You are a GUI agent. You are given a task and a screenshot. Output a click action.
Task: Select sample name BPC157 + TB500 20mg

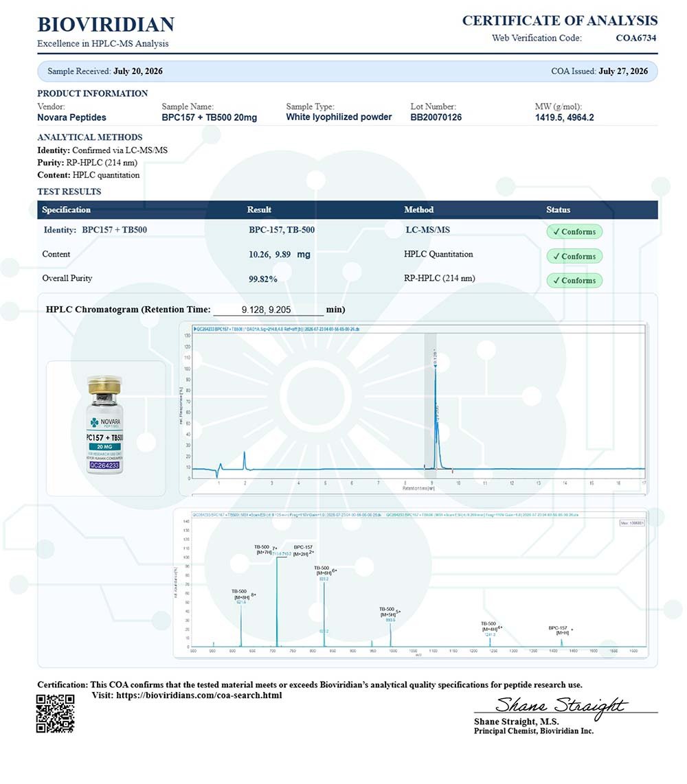pyautogui.click(x=209, y=117)
